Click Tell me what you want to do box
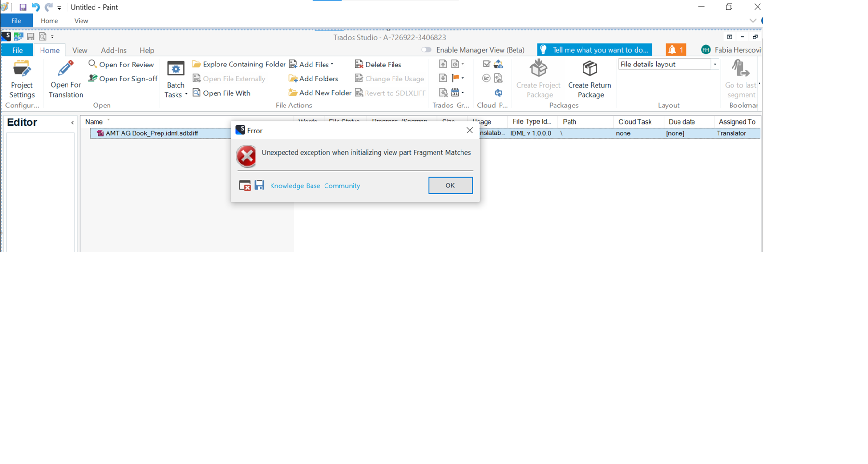 pyautogui.click(x=595, y=50)
